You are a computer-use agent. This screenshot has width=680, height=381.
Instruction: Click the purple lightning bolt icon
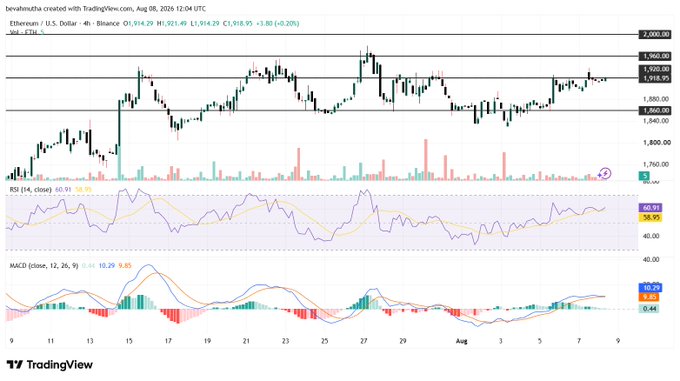point(604,173)
